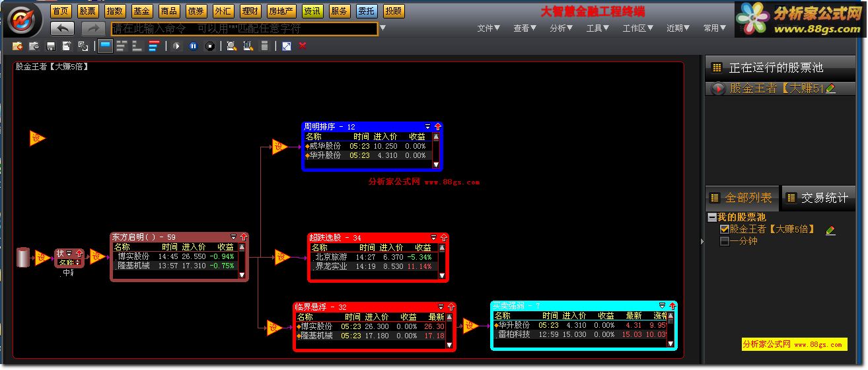Open the 超跌选股 box dropdown menu
This screenshot has width=868, height=370.
[x=434, y=237]
